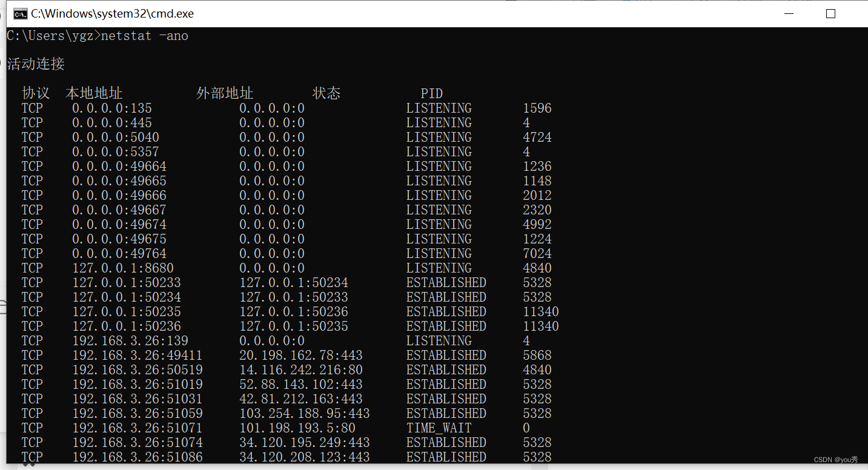868x470 pixels.
Task: Click local address 127.0.0.1:50233
Action: pos(127,283)
